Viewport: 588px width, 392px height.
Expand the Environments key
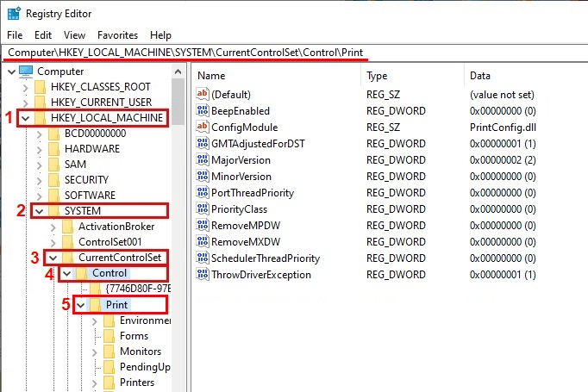pyautogui.click(x=94, y=321)
